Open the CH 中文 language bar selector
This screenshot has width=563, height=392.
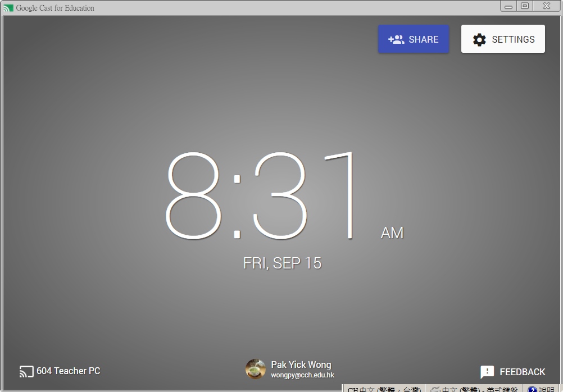[383, 389]
